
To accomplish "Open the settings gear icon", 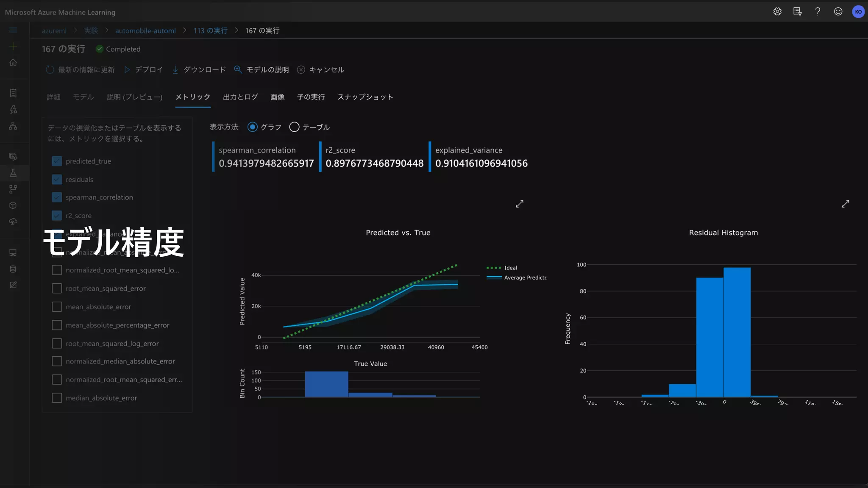I will coord(777,12).
